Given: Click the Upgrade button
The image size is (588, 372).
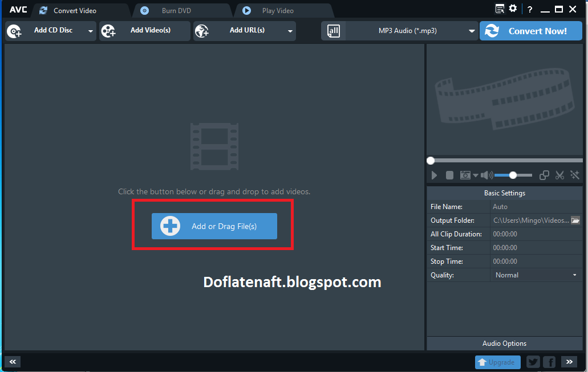Looking at the screenshot, I should coord(498,362).
